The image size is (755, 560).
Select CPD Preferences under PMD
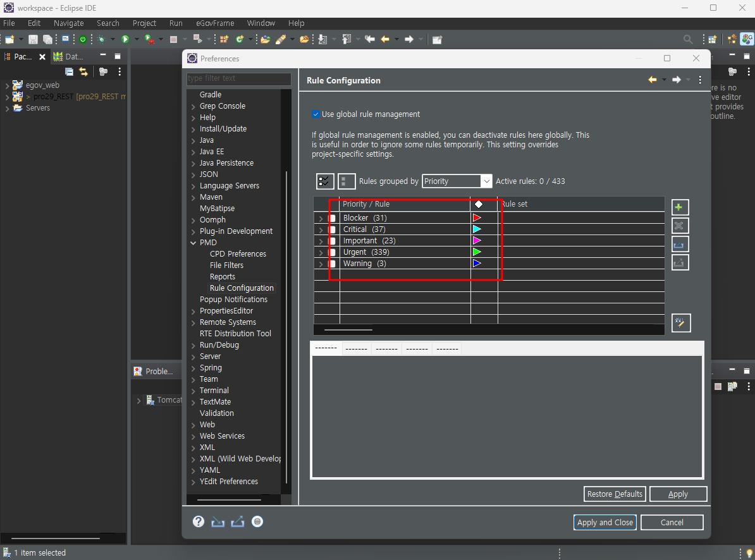click(x=238, y=253)
